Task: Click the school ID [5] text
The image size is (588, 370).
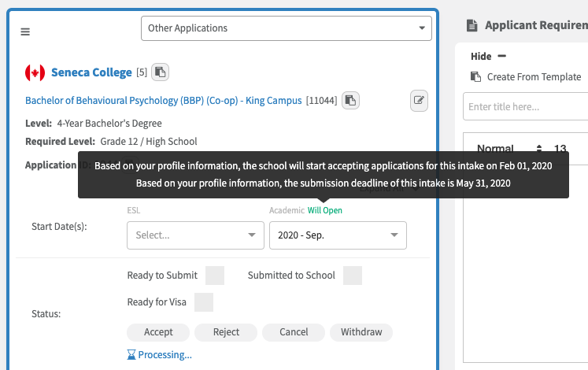Action: click(x=142, y=72)
